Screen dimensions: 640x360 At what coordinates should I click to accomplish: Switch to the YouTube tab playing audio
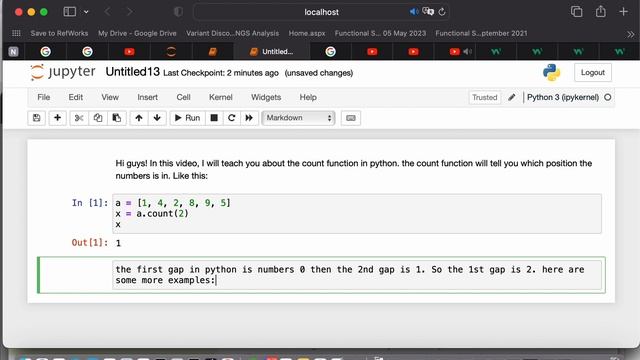[455, 52]
